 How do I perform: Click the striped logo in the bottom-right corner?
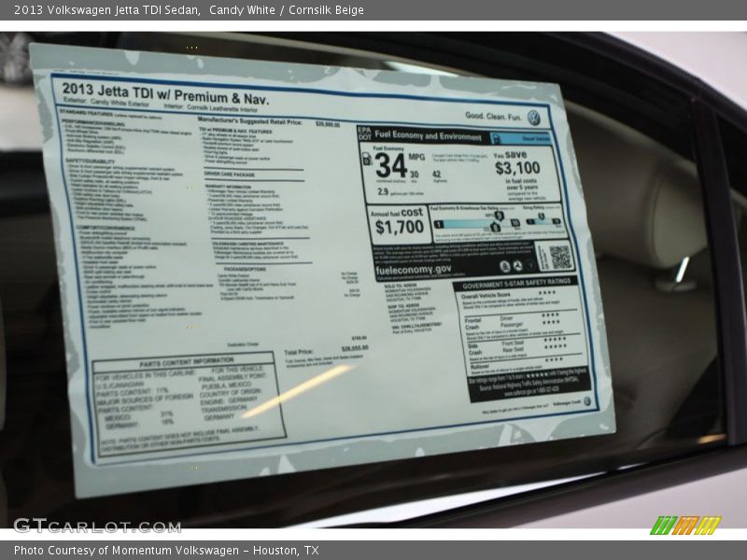click(x=685, y=525)
